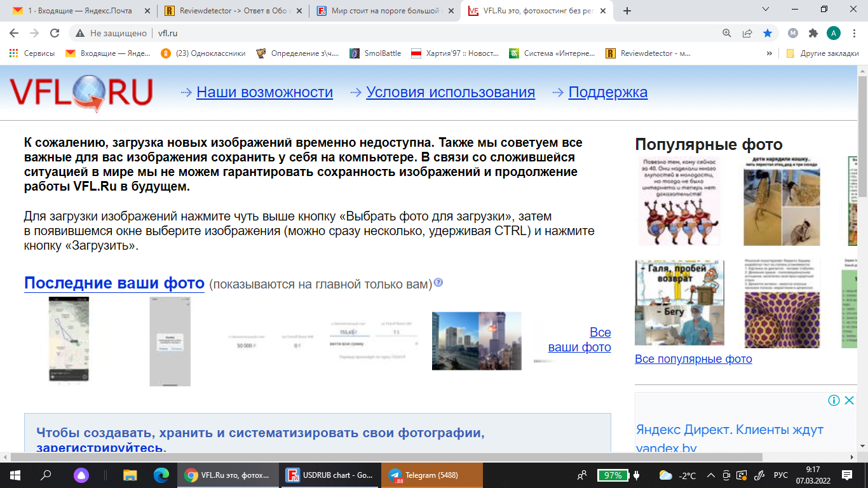Switch to the Reviewdetector tab
The image size is (868, 488).
pos(233,11)
